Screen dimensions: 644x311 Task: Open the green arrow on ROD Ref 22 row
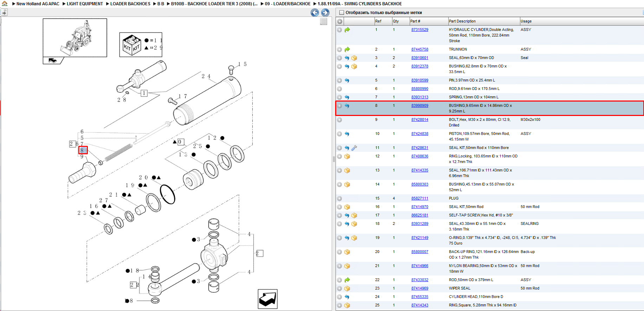coord(347,280)
